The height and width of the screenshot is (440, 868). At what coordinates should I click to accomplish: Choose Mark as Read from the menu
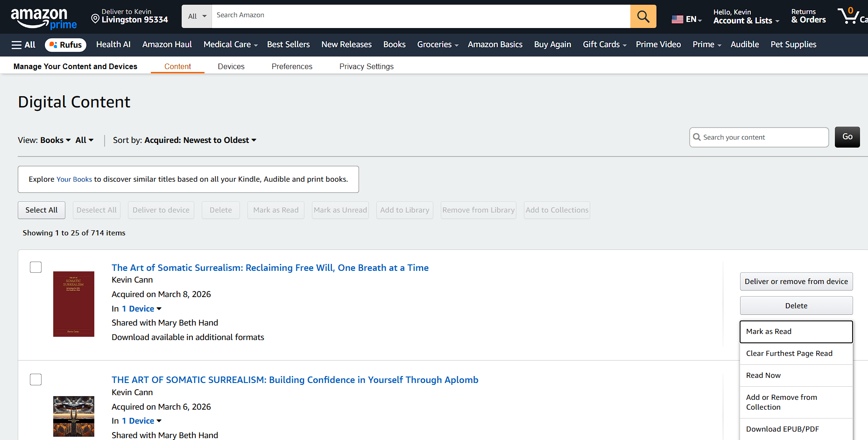796,332
